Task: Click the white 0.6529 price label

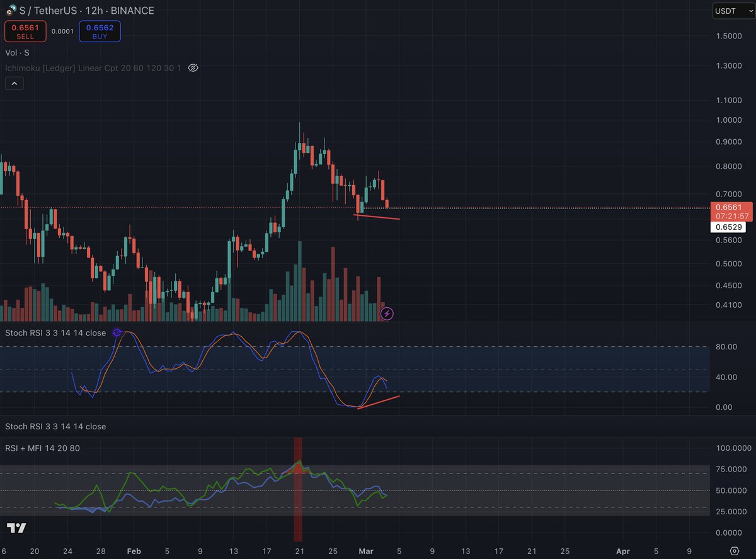Action: [x=728, y=227]
